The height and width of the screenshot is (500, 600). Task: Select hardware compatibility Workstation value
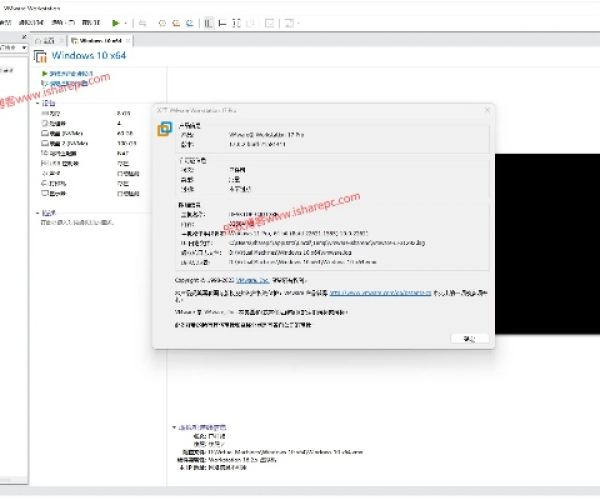242,460
